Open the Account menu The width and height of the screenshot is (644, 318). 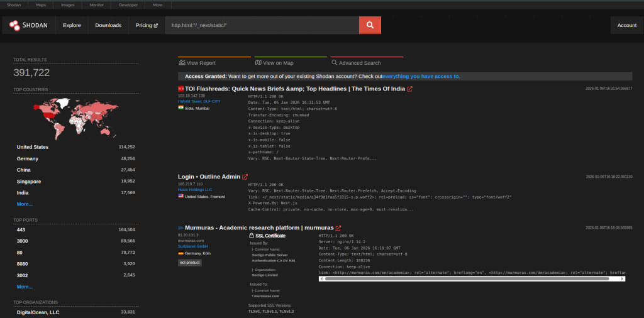(x=627, y=25)
